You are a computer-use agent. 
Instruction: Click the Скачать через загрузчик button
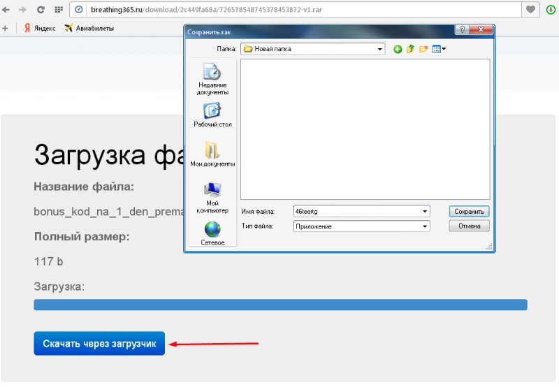click(99, 344)
